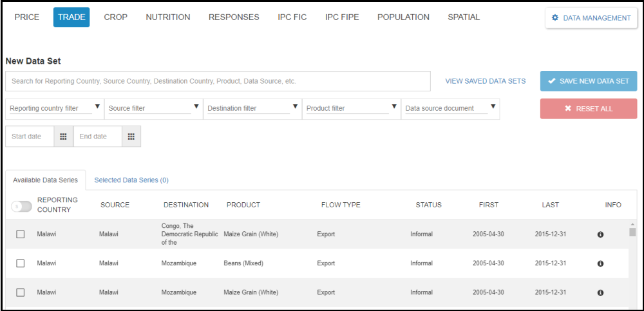The image size is (644, 311).
Task: Click info icon for Beans (Mixed) row
Action: (600, 263)
